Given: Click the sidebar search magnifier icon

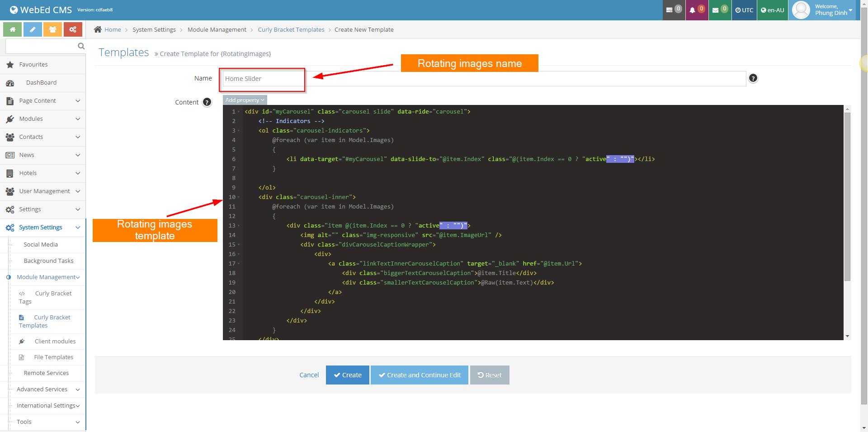Looking at the screenshot, I should [x=81, y=46].
